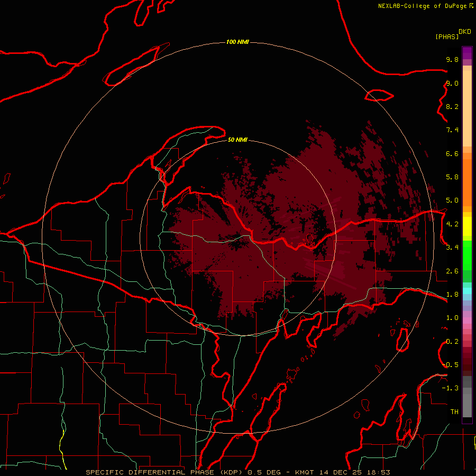Select the 8.2 legend value
The width and height of the screenshot is (476, 476).
point(452,106)
